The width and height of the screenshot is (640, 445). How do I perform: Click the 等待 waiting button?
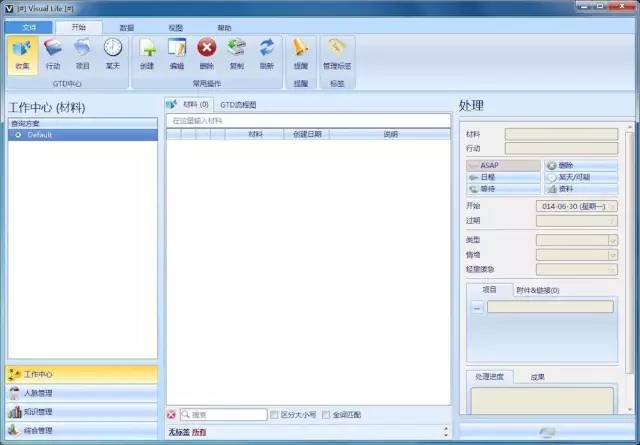503,189
